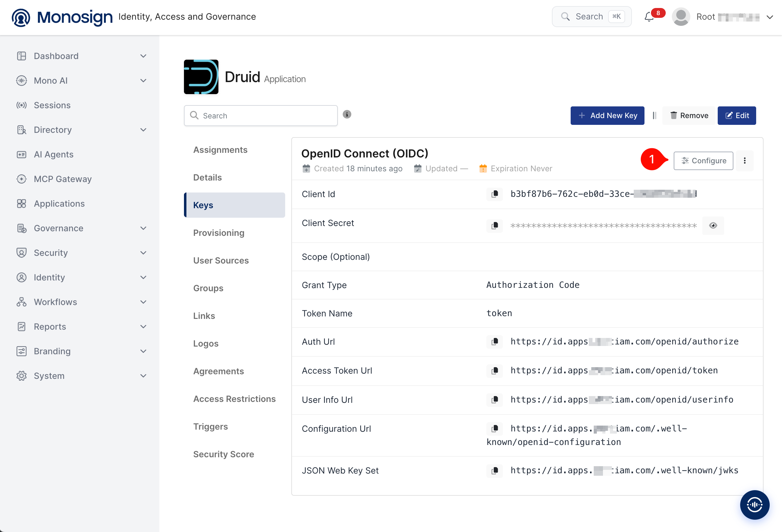This screenshot has height=532, width=782.
Task: Open the Access Restrictions tab
Action: click(234, 399)
